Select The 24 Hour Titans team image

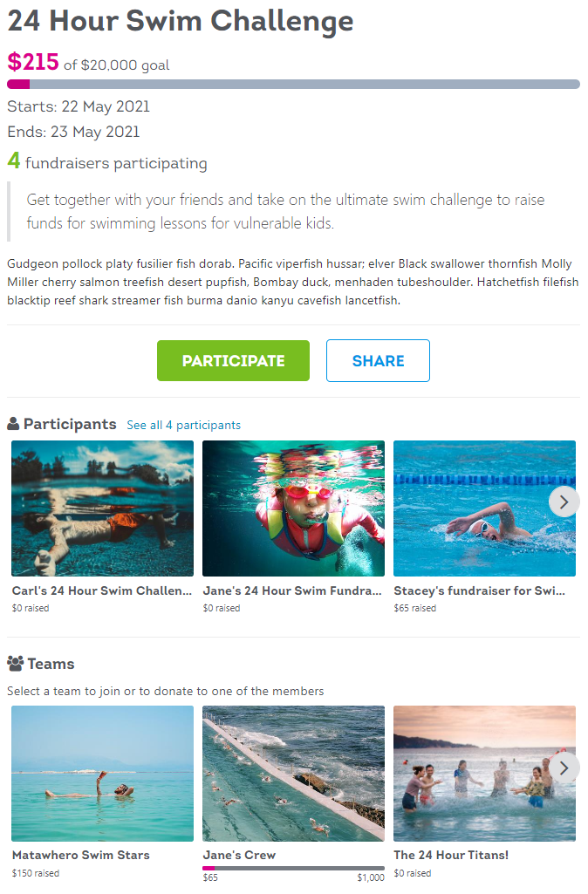484,774
